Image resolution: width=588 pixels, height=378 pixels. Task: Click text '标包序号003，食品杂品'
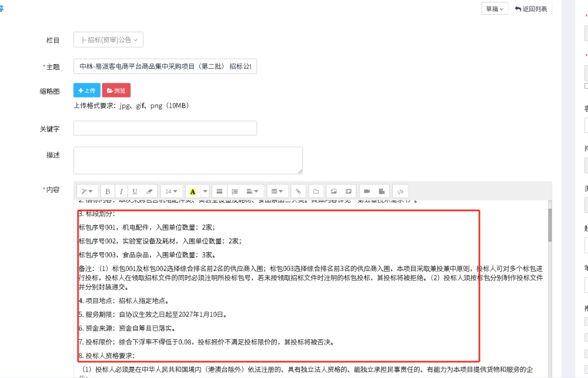[x=113, y=255]
